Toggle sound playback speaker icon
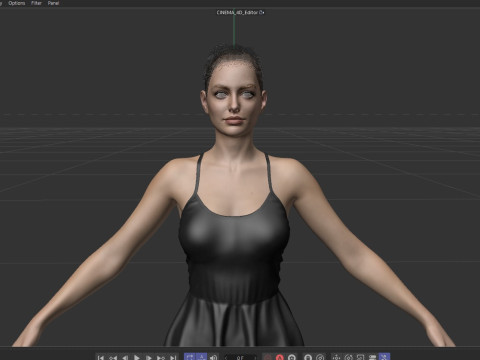The height and width of the screenshot is (360, 480). tap(214, 358)
